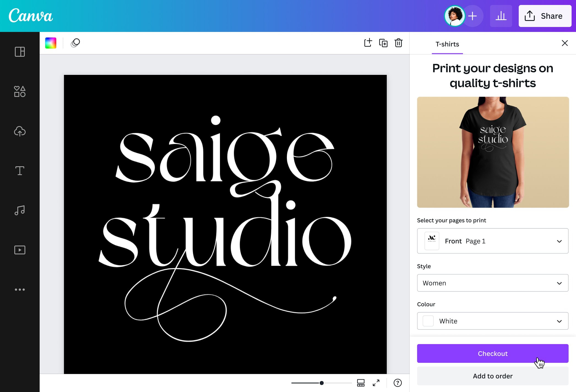The width and height of the screenshot is (576, 392).
Task: Click Add to order
Action: tap(493, 376)
